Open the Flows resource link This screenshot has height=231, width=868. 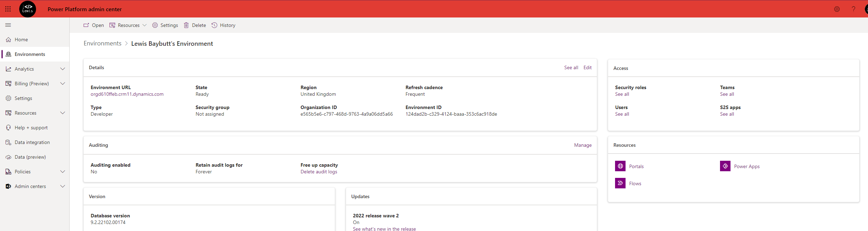(x=635, y=183)
